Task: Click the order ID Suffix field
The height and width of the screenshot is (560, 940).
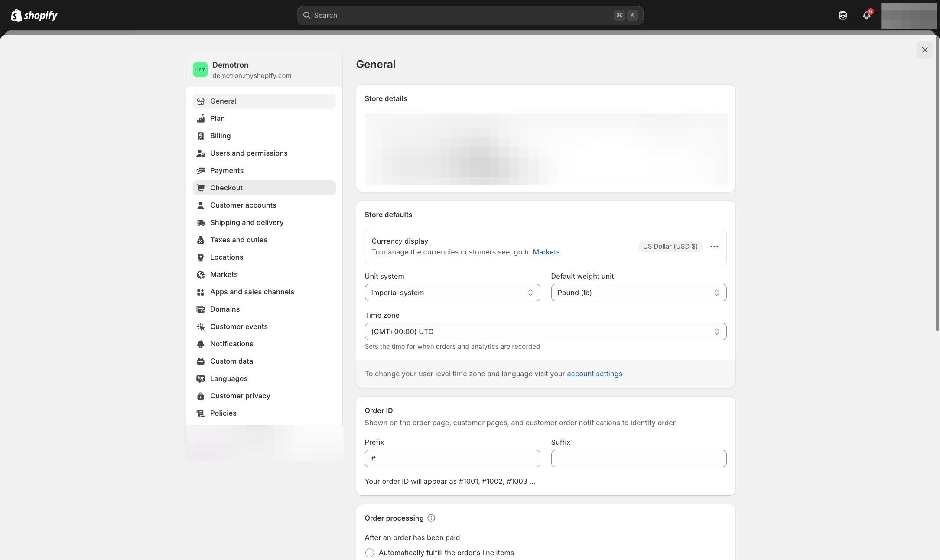Action: click(x=638, y=459)
